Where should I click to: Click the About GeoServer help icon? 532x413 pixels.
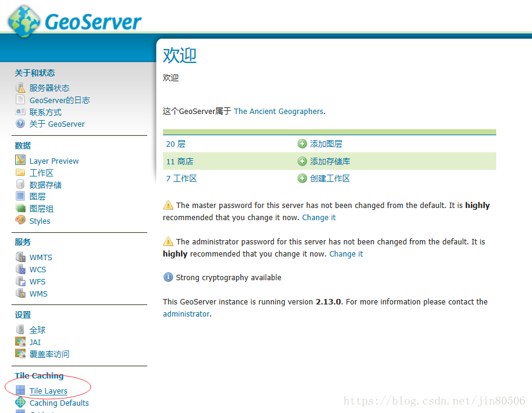tap(21, 124)
